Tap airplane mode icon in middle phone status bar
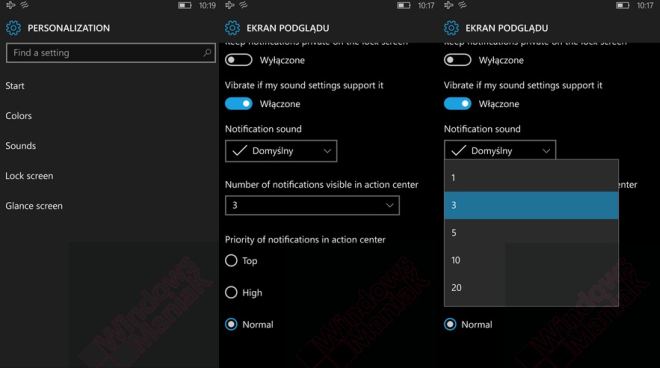 [x=229, y=5]
